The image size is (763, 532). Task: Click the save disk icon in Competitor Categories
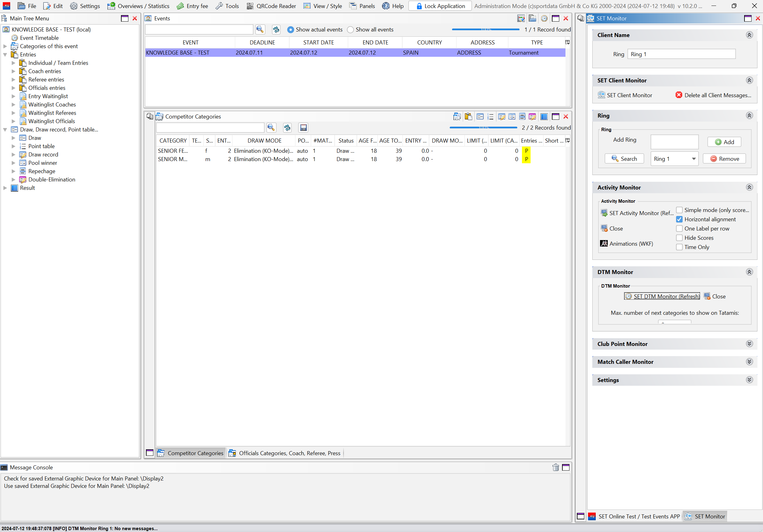tap(303, 128)
